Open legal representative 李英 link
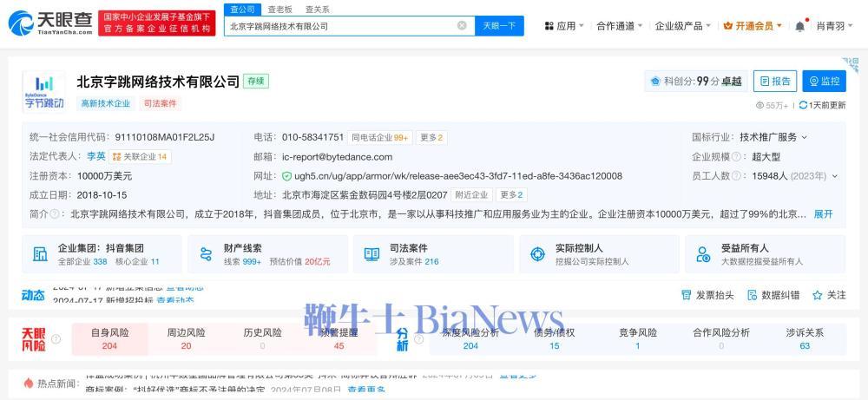This screenshot has height=400, width=868. (x=95, y=156)
